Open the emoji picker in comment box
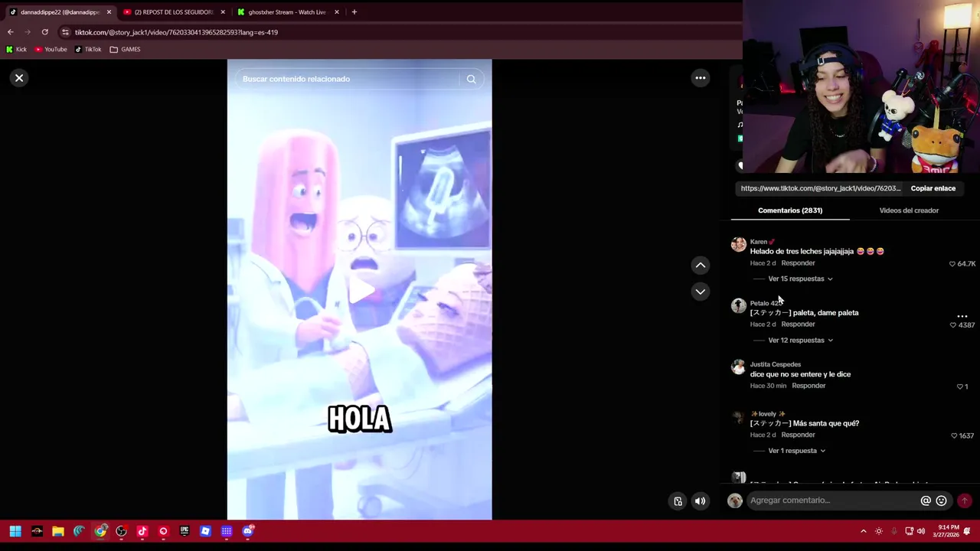The height and width of the screenshot is (551, 980). coord(941,500)
